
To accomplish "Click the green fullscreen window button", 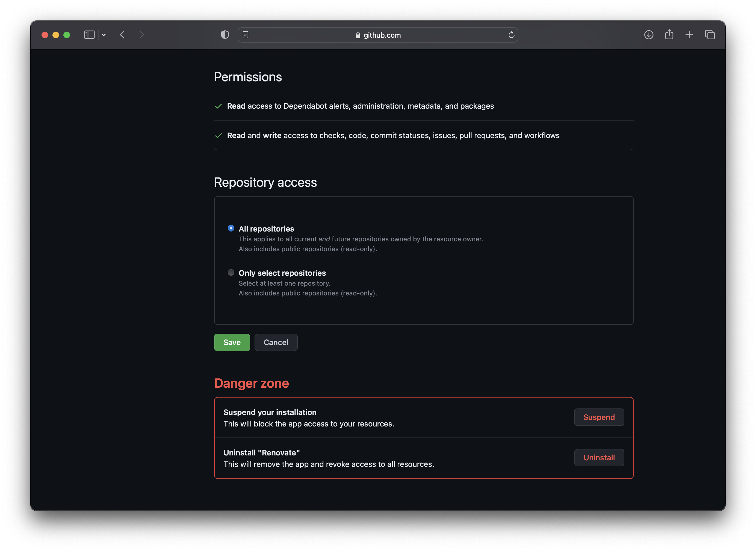I will 67,35.
